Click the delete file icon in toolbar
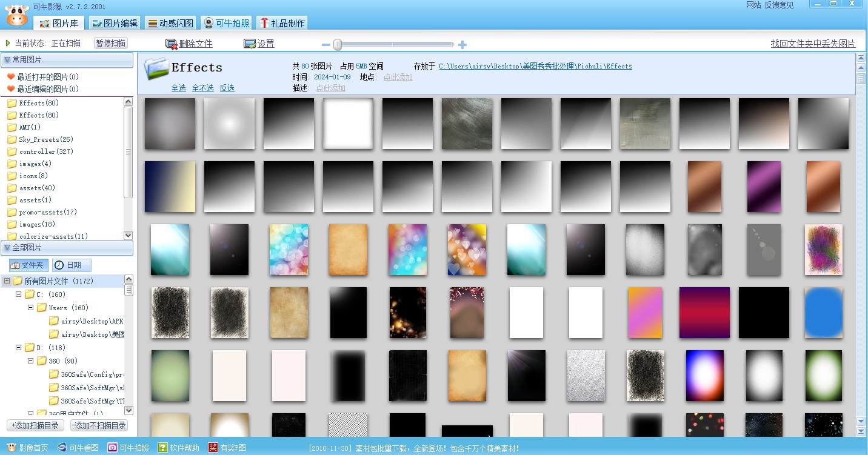Screen dimensions: 868x455 tap(171, 44)
